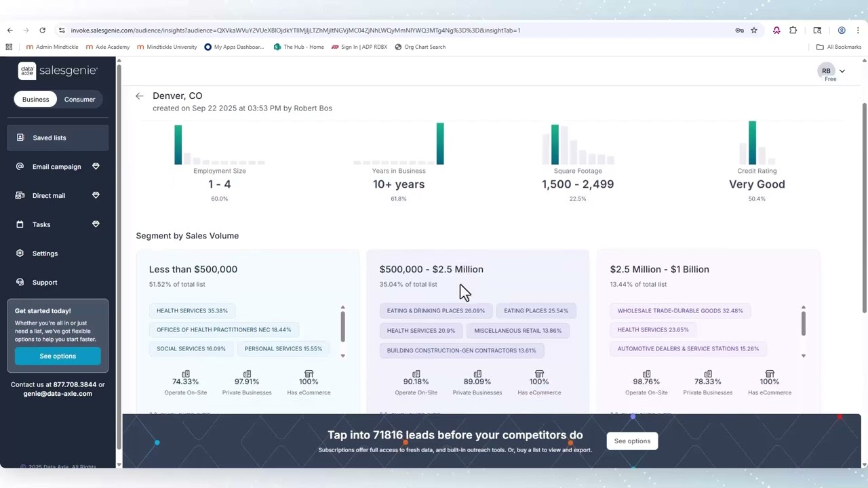Click the Support sidebar icon

20,282
